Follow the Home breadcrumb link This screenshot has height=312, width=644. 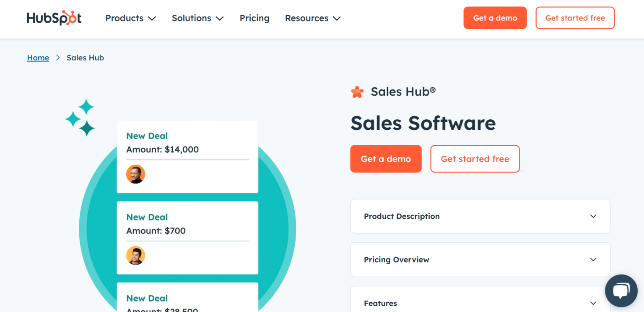[x=38, y=58]
